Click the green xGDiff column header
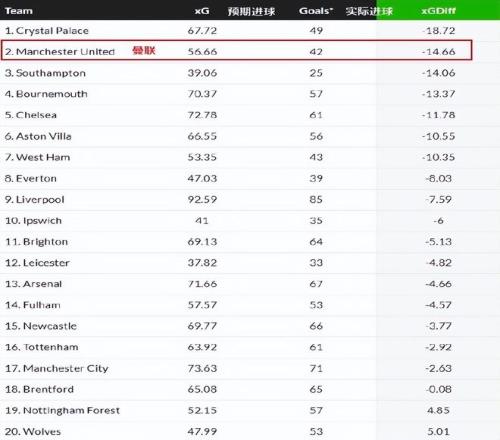Screen dimensions: 500x440 click(438, 11)
